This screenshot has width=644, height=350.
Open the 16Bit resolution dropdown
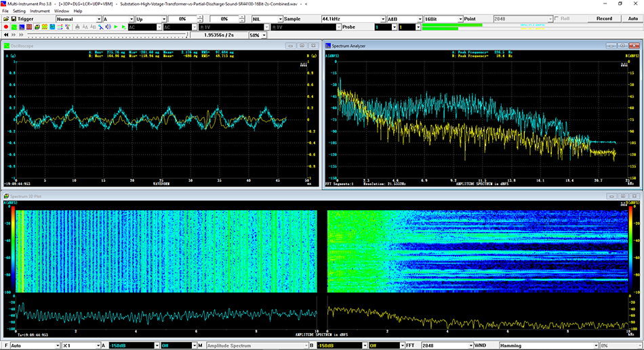click(x=460, y=19)
